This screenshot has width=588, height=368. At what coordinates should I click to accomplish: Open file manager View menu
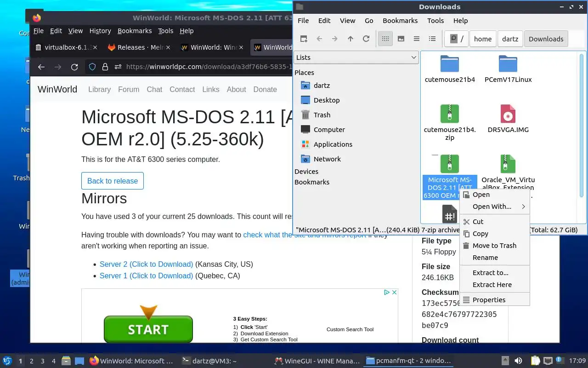(347, 21)
